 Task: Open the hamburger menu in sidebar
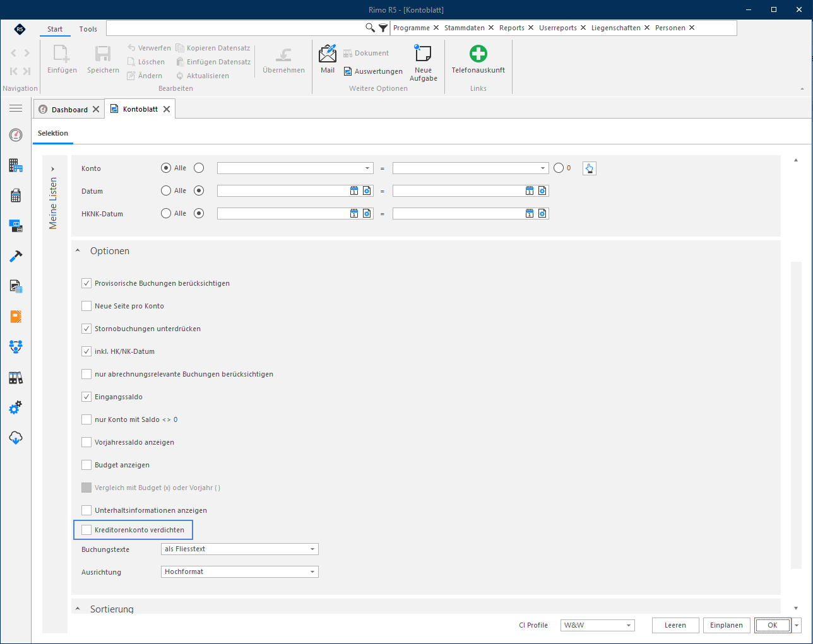click(16, 108)
